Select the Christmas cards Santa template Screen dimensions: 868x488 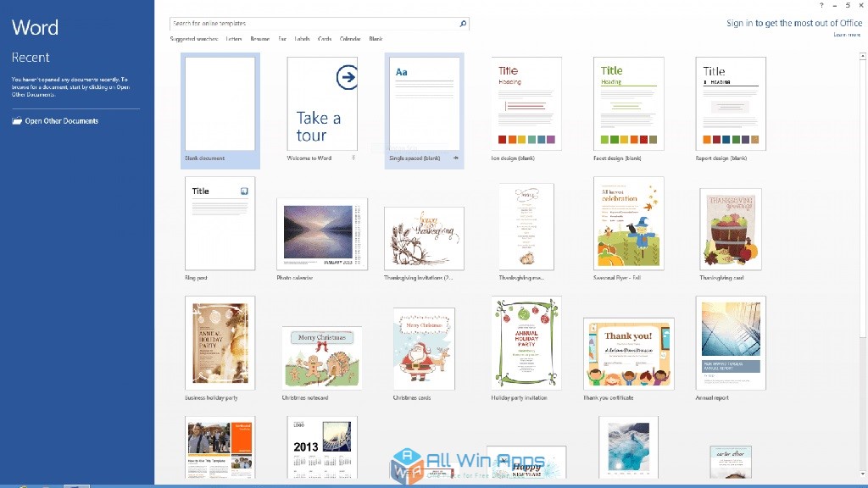click(x=424, y=349)
